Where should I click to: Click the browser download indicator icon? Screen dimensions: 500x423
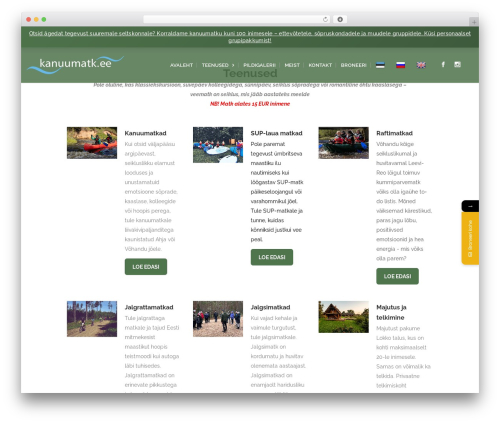[x=340, y=19]
